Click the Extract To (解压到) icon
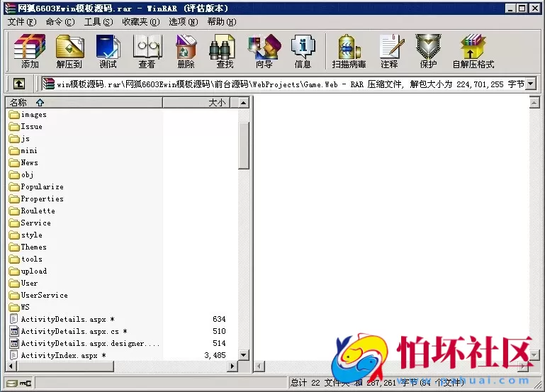The image size is (545, 392). point(69,51)
